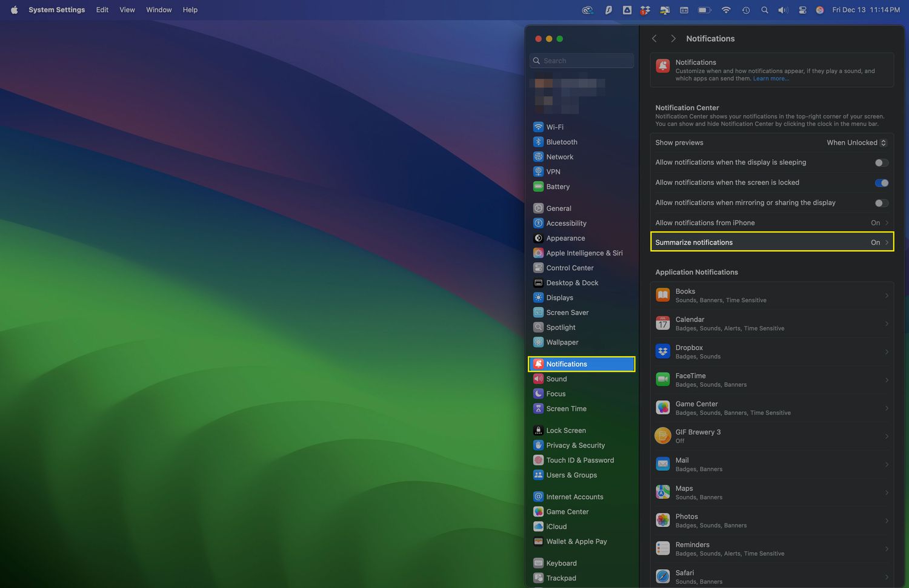Open the Window menu in menu bar
Image resolution: width=909 pixels, height=588 pixels.
point(159,10)
